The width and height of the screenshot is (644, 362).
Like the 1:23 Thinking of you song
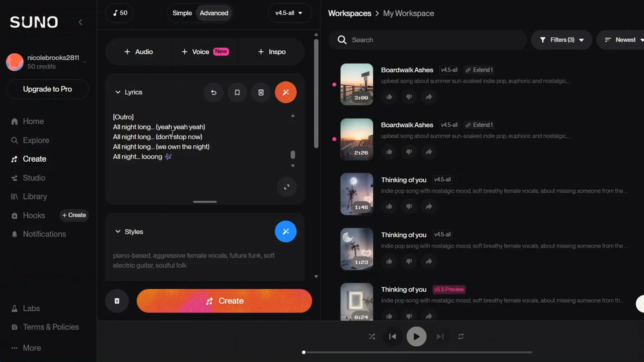(x=389, y=261)
